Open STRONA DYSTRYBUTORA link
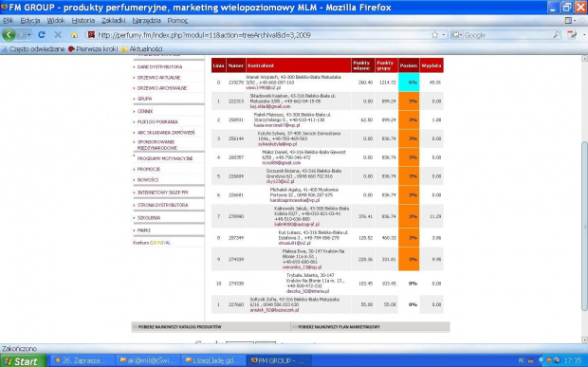 click(162, 205)
